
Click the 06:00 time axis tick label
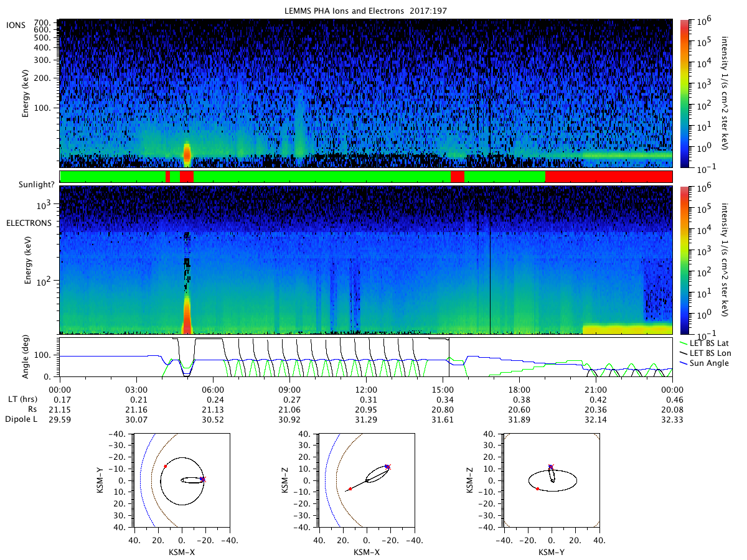[x=213, y=387]
